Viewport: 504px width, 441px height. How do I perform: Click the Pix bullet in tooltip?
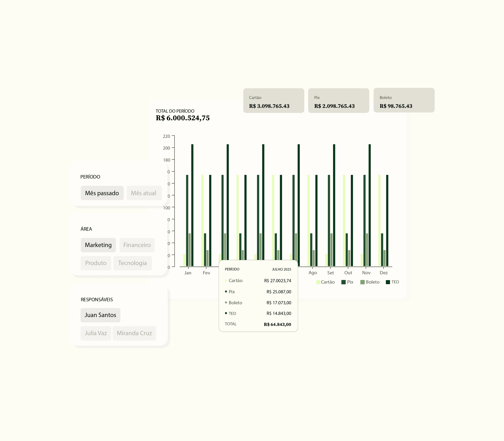226,292
